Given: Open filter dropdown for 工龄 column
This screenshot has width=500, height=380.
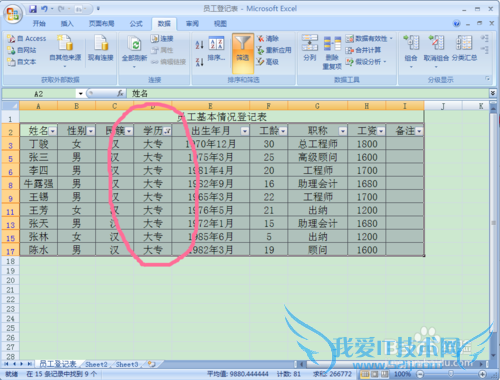Looking at the screenshot, I should pyautogui.click(x=283, y=131).
